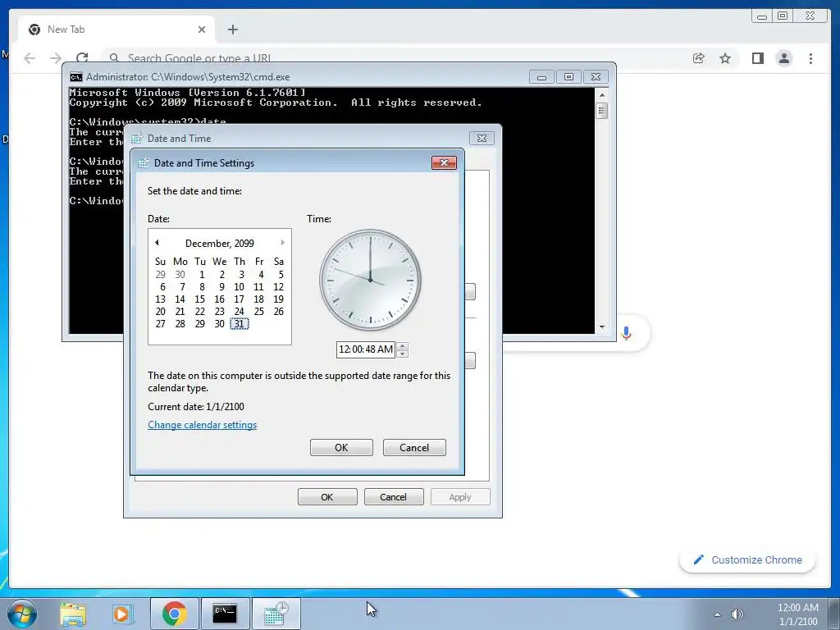Click the time input field
840x630 pixels.
[366, 349]
